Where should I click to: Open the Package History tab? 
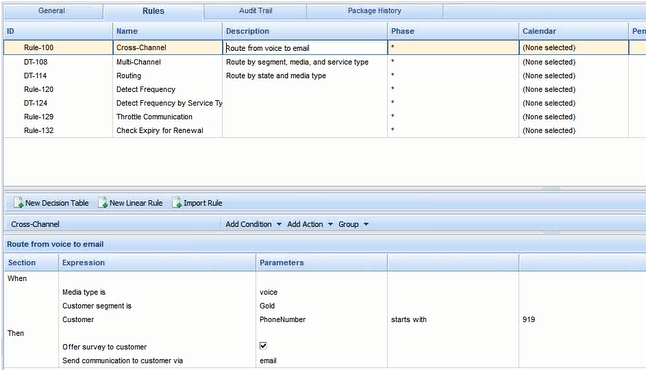374,11
